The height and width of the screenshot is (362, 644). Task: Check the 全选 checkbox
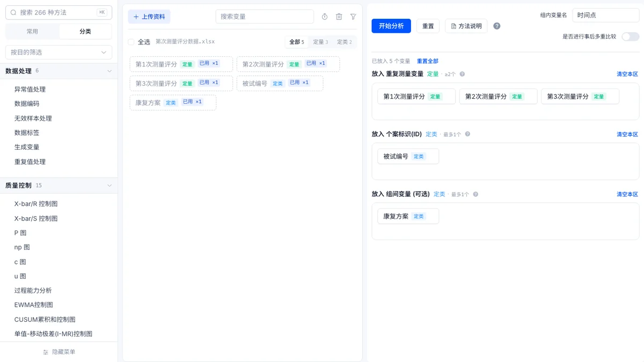(131, 42)
